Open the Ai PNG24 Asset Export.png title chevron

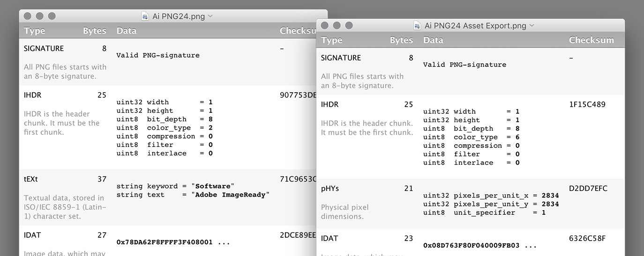click(532, 25)
